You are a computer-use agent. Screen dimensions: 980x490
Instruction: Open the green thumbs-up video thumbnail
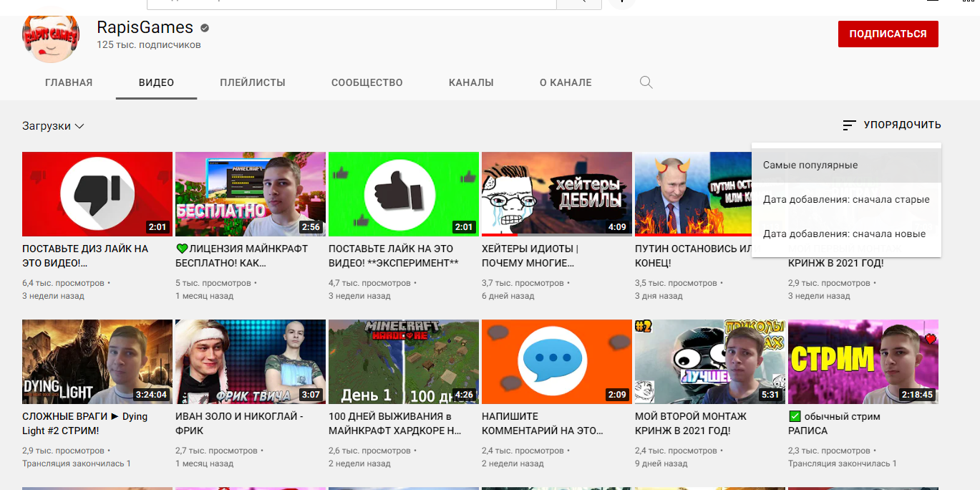404,194
